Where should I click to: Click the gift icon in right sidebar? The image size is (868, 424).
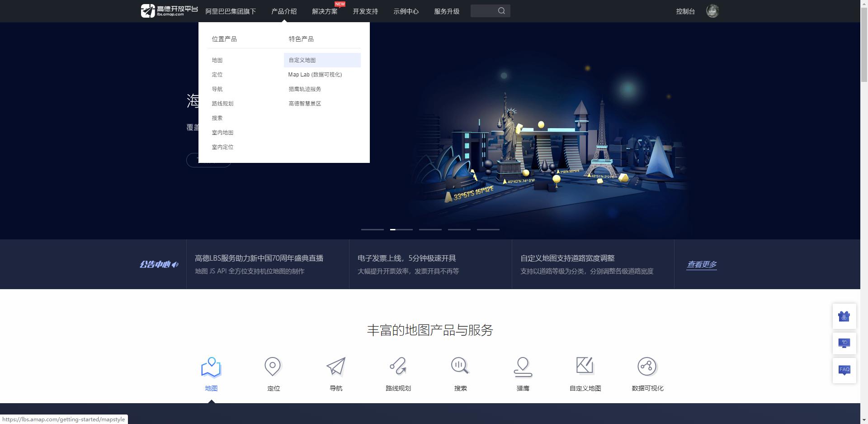point(845,316)
